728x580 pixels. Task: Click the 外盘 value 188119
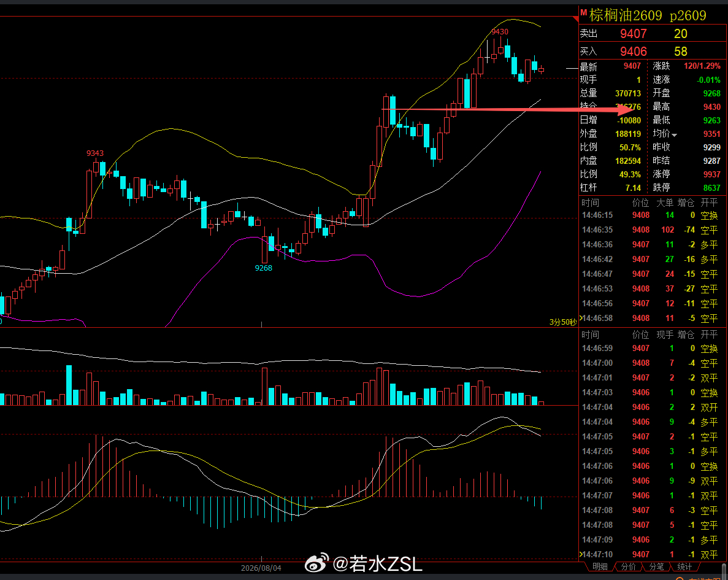pyautogui.click(x=627, y=134)
